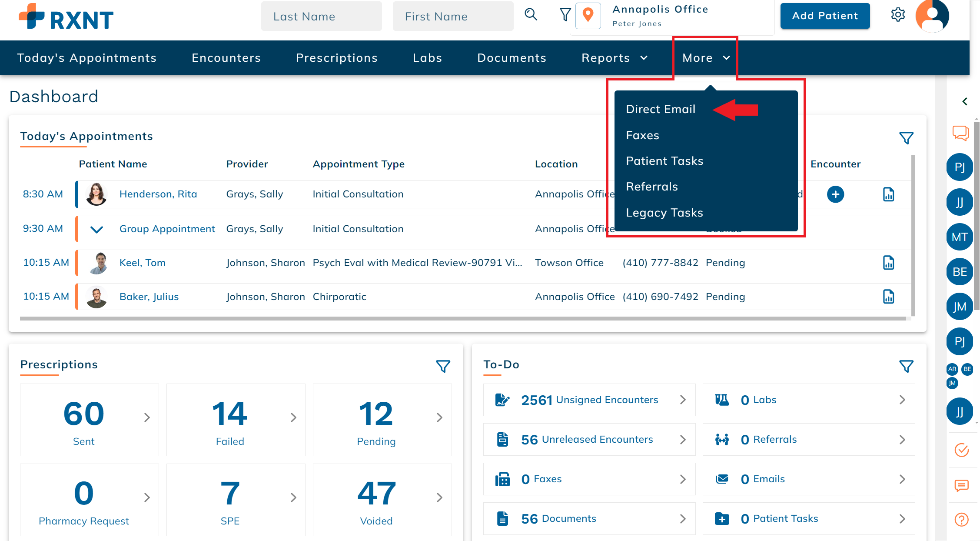Open Henderson, Rita patient link
This screenshot has width=980, height=541.
click(158, 194)
